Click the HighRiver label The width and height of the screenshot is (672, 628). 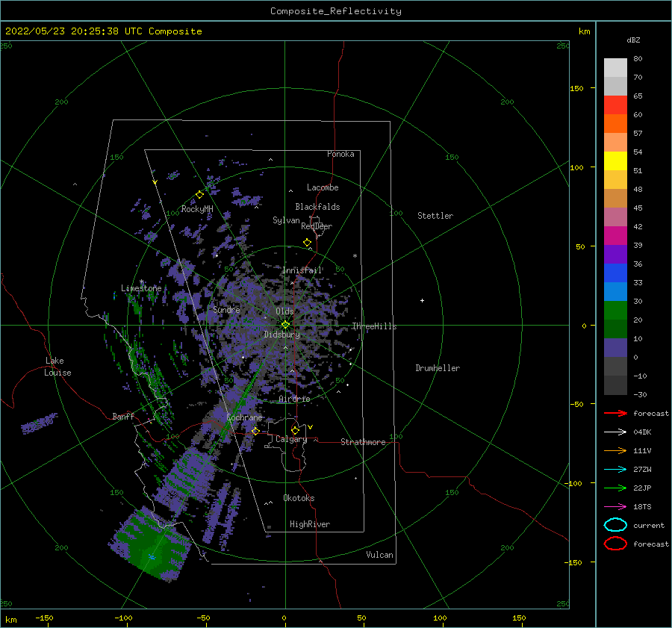tap(310, 524)
